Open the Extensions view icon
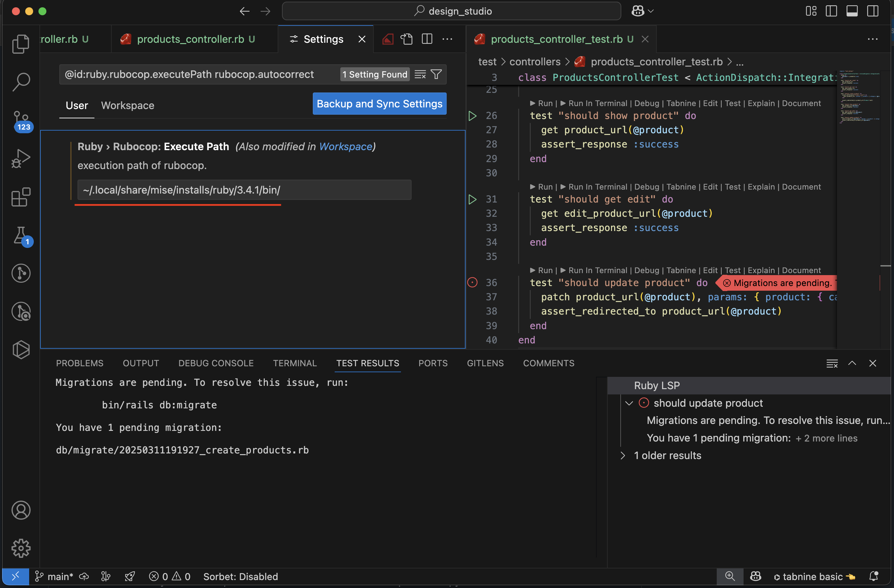Screen dimensions: 894x588 point(21,197)
